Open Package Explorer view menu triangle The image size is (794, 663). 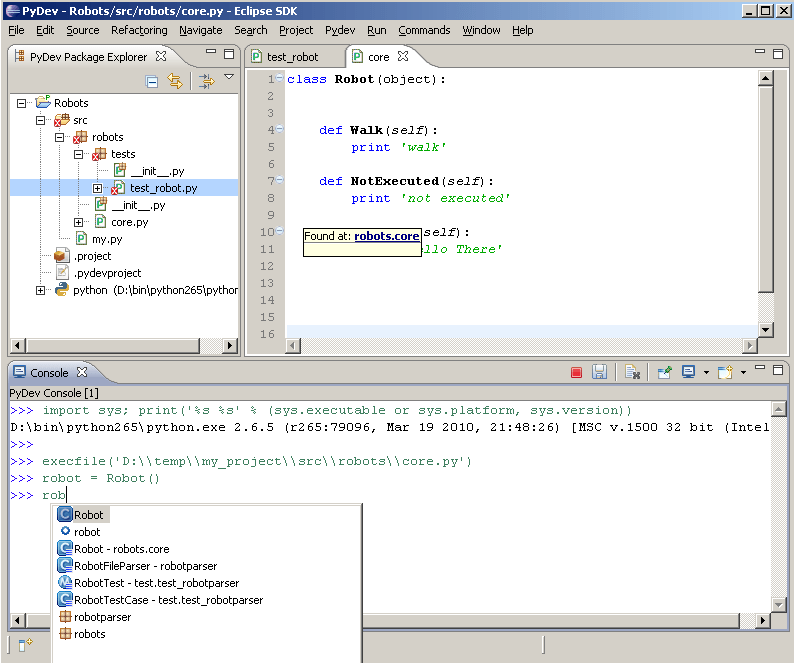[x=229, y=77]
